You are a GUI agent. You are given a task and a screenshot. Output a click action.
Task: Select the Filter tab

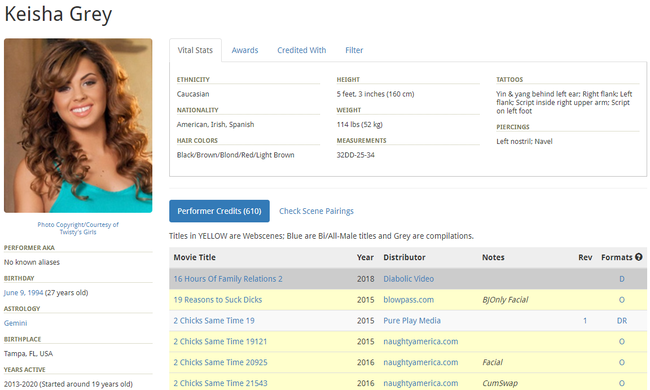[x=354, y=50]
